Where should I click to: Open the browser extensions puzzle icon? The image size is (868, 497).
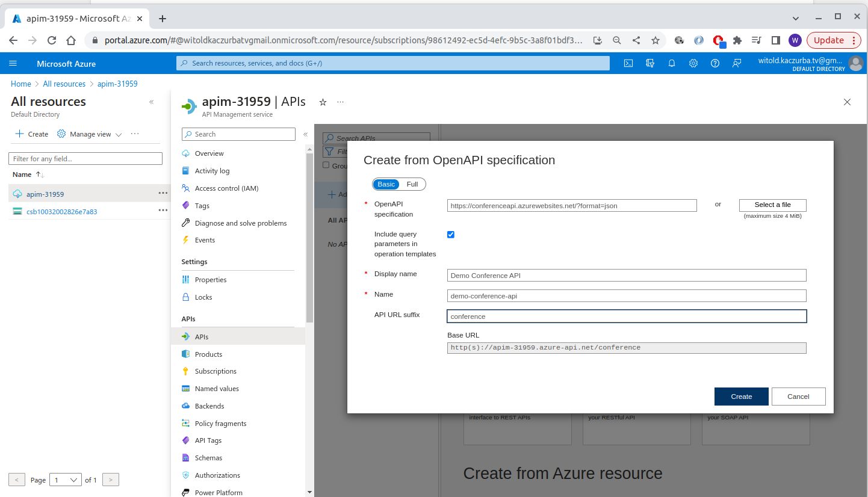click(737, 40)
